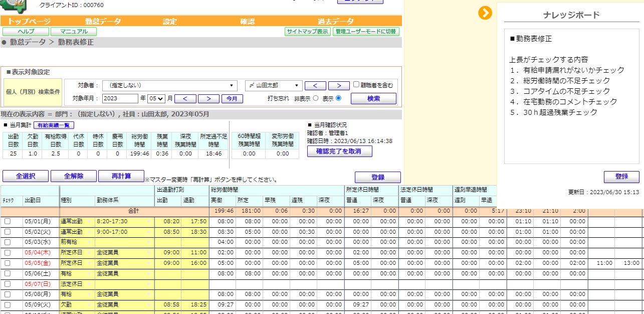The height and width of the screenshot is (314, 644).
Task: Go to next employee after 山田太郎
Action: pos(339,86)
